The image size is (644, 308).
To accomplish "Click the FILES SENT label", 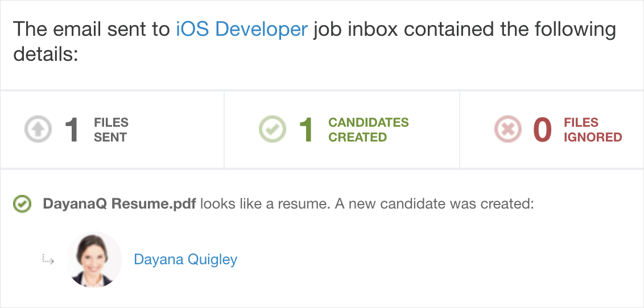I will point(112,130).
